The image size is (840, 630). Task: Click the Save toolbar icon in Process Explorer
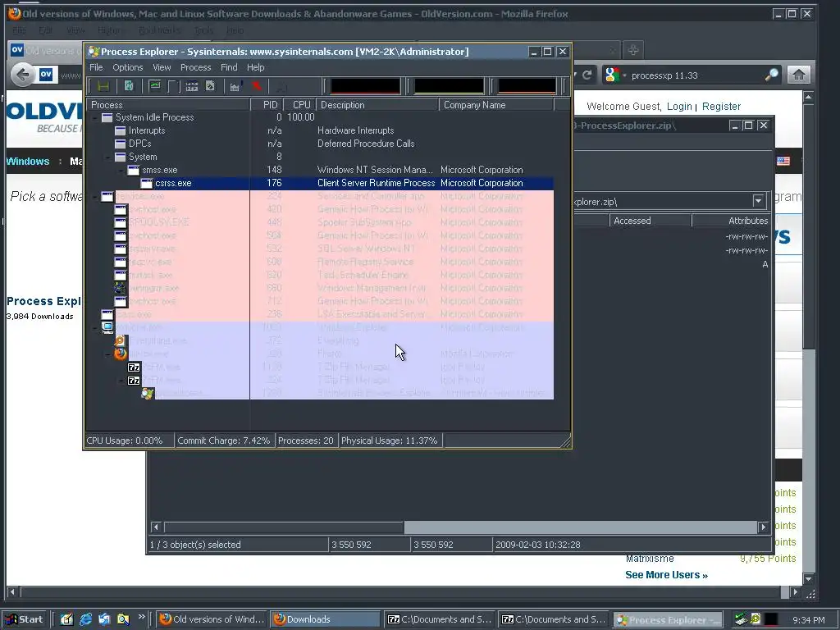coord(103,86)
